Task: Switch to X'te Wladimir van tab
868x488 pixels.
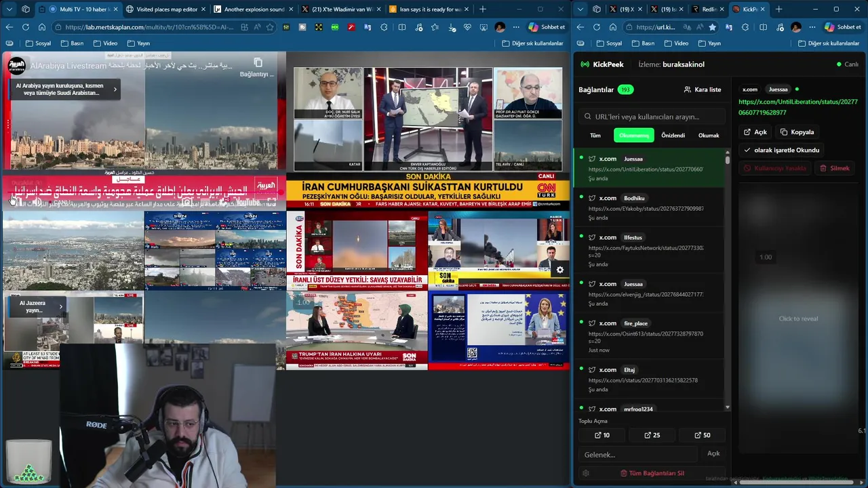Action: coord(340,9)
